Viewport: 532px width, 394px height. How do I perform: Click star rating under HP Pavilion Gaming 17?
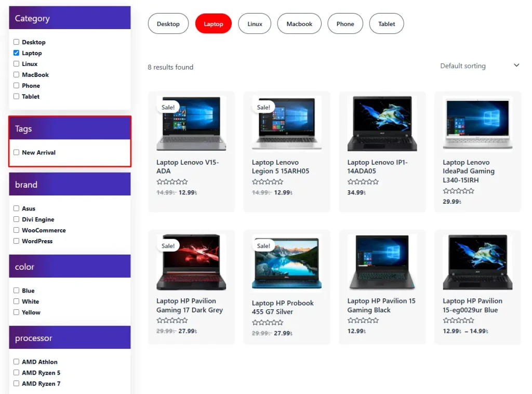[172, 320]
